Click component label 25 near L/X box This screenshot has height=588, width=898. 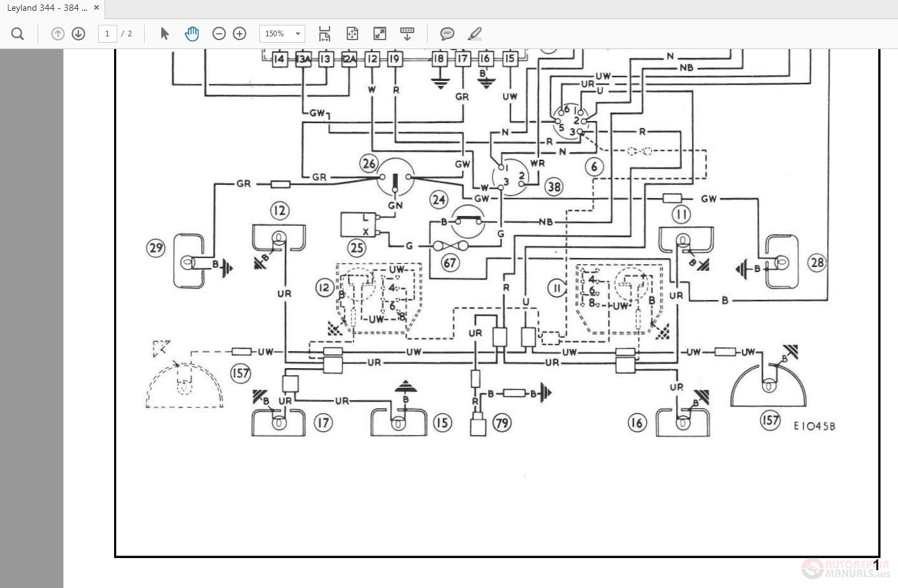click(x=357, y=248)
